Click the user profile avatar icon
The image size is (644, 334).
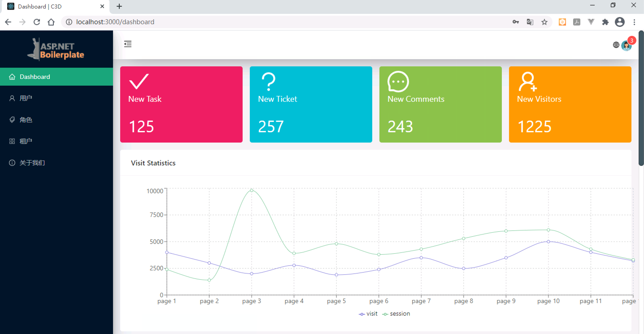pyautogui.click(x=627, y=45)
